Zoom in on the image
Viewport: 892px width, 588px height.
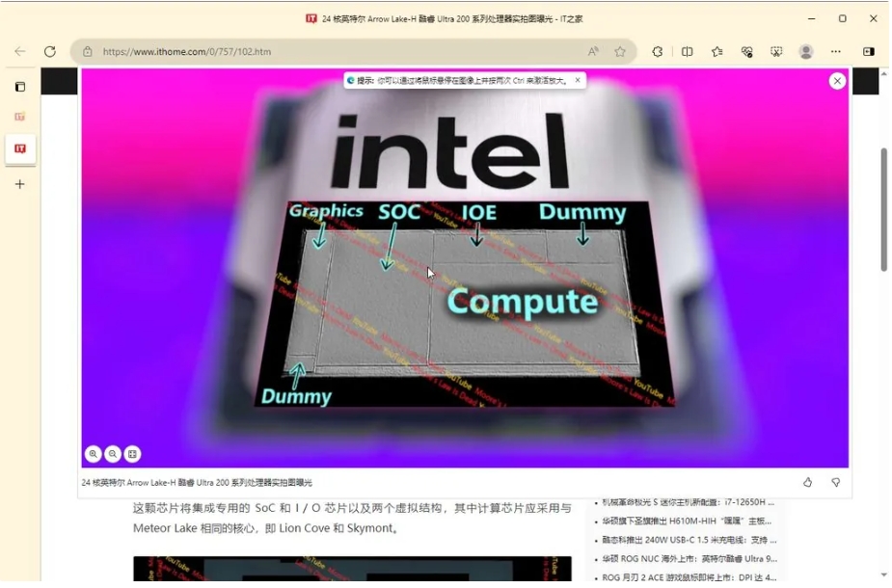(94, 455)
